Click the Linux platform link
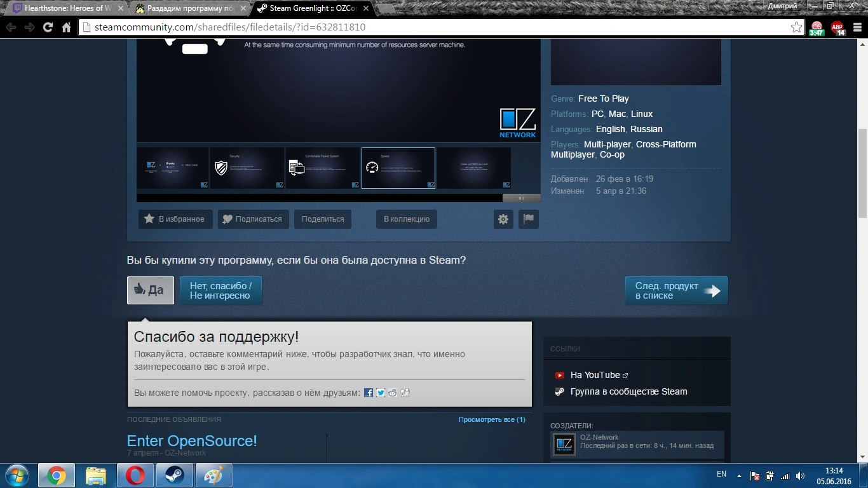Image resolution: width=868 pixels, height=488 pixels. (642, 114)
